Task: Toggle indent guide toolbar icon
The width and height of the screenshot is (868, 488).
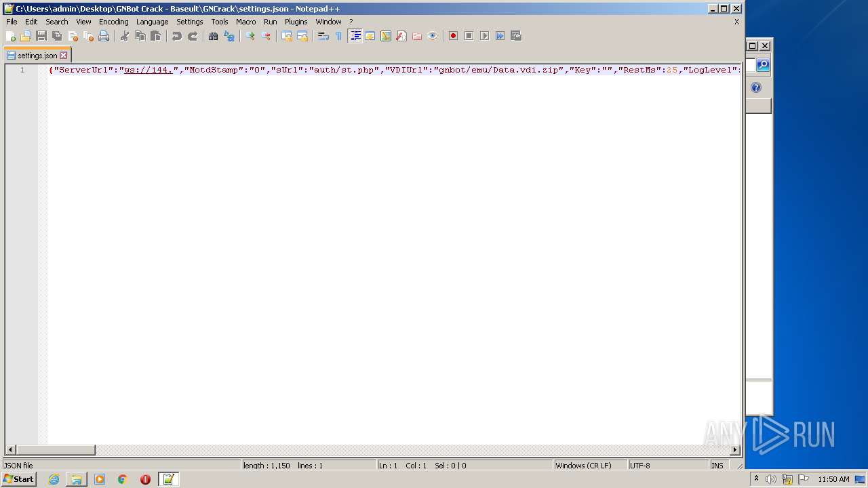Action: click(x=355, y=36)
